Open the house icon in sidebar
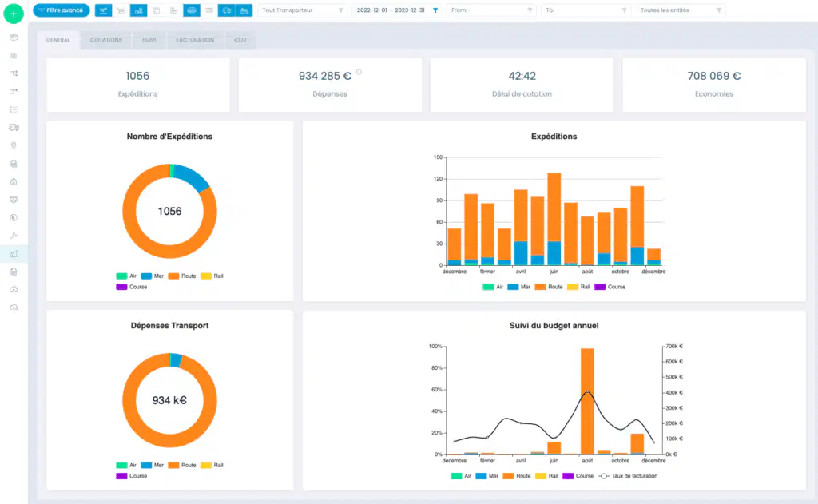 (x=14, y=181)
